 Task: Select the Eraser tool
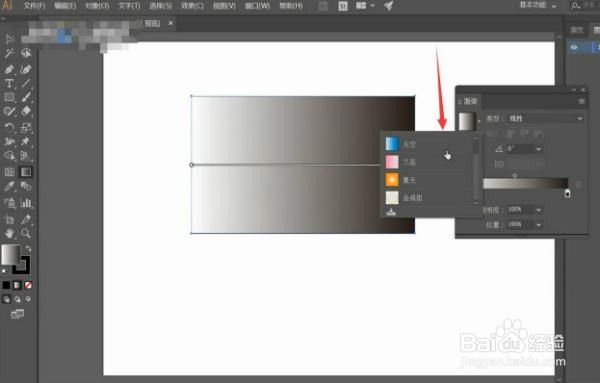(x=26, y=111)
